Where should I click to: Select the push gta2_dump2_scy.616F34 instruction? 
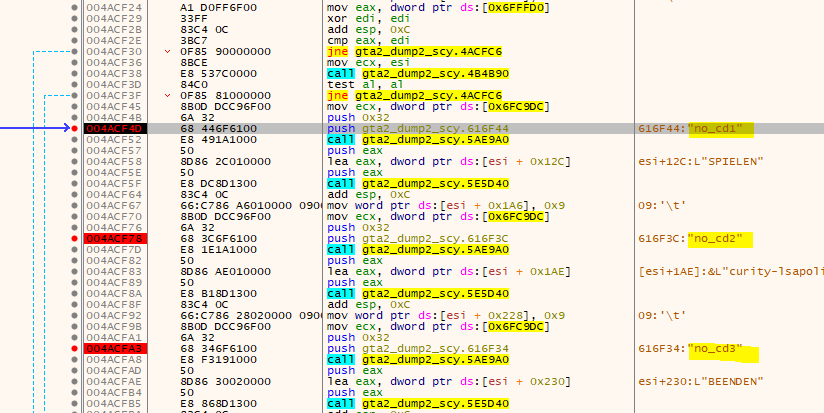click(418, 348)
